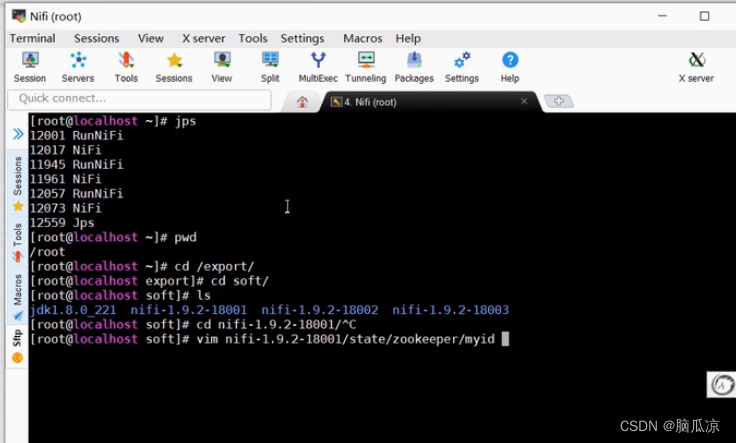Click the vim myid command line
This screenshot has height=443, width=736.
pyautogui.click(x=269, y=339)
